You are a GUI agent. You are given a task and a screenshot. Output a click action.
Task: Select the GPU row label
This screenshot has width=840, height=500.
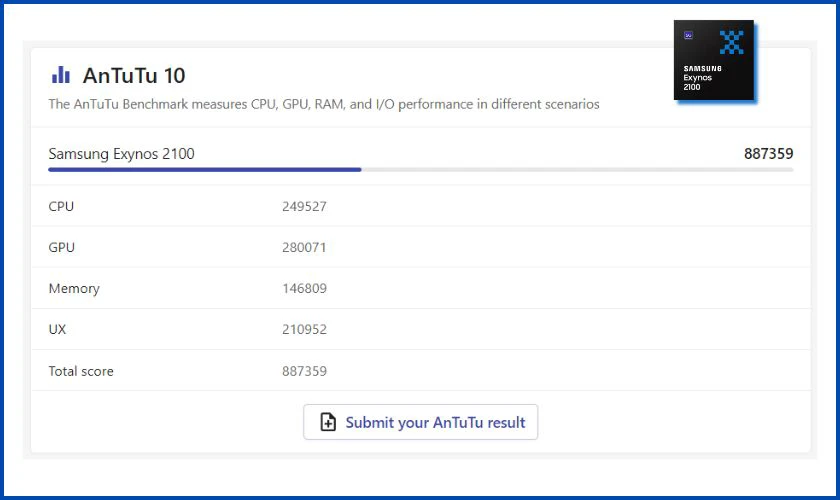tap(62, 248)
